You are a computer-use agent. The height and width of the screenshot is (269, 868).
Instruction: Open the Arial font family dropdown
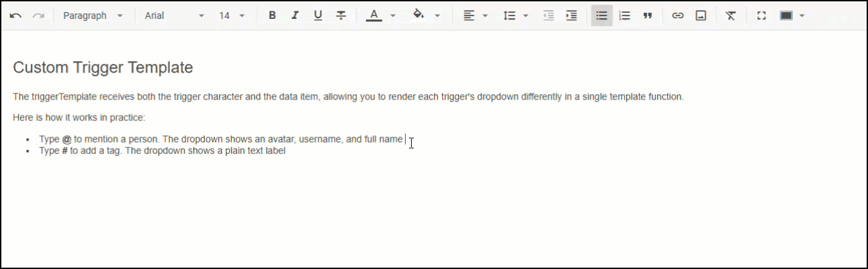point(174,15)
